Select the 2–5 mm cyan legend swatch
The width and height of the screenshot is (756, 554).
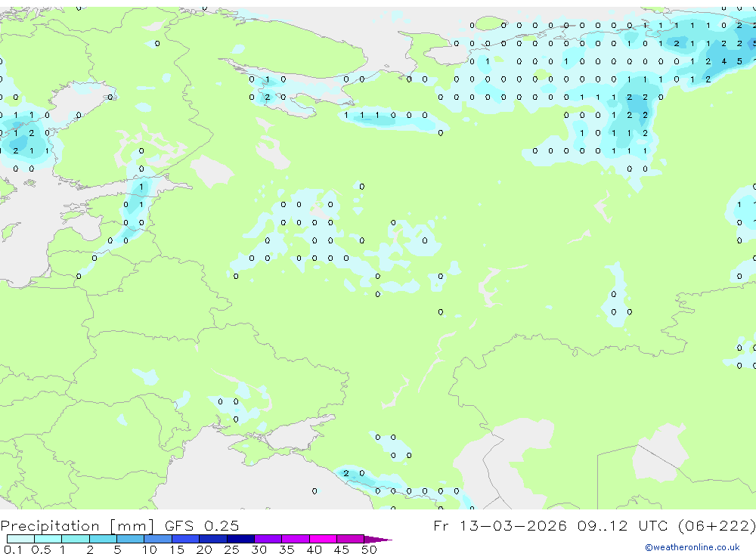103,539
